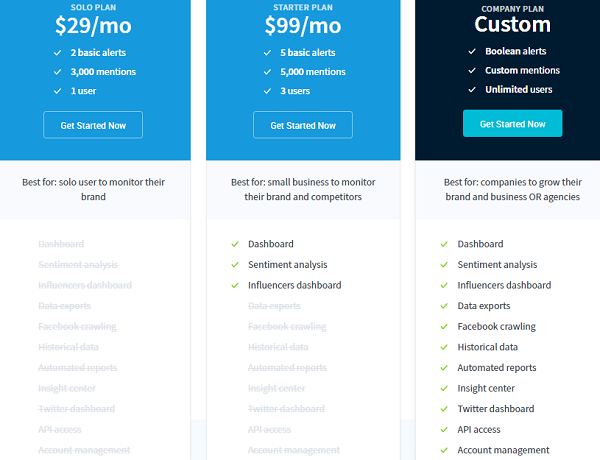This screenshot has width=600, height=460.
Task: Click green check next to Starter Sentiment analysis
Action: (x=235, y=265)
